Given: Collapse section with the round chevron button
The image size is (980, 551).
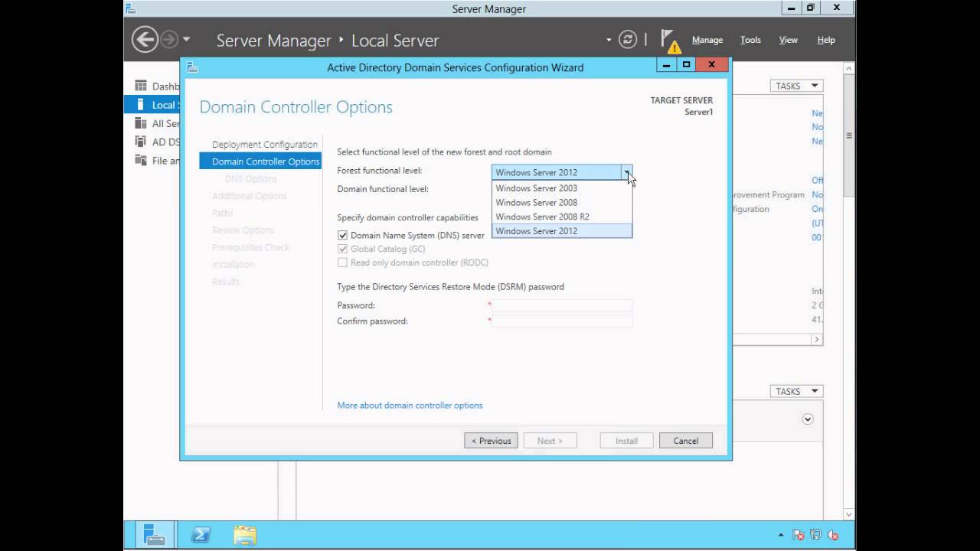Looking at the screenshot, I should coord(808,419).
